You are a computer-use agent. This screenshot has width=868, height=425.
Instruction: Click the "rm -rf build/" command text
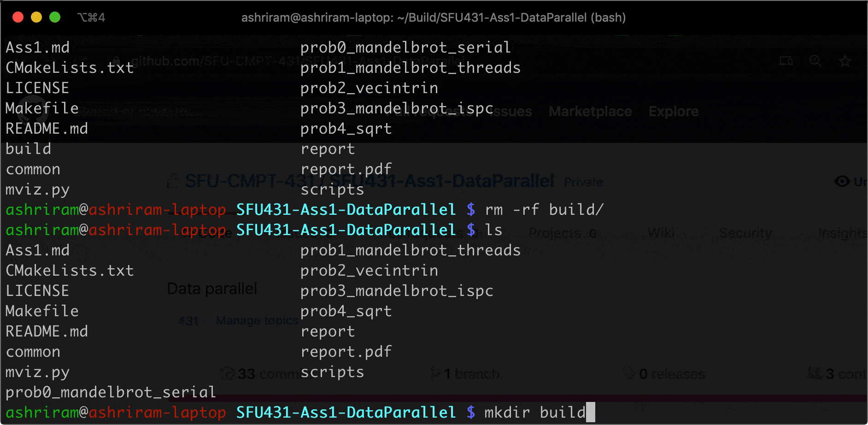point(544,210)
